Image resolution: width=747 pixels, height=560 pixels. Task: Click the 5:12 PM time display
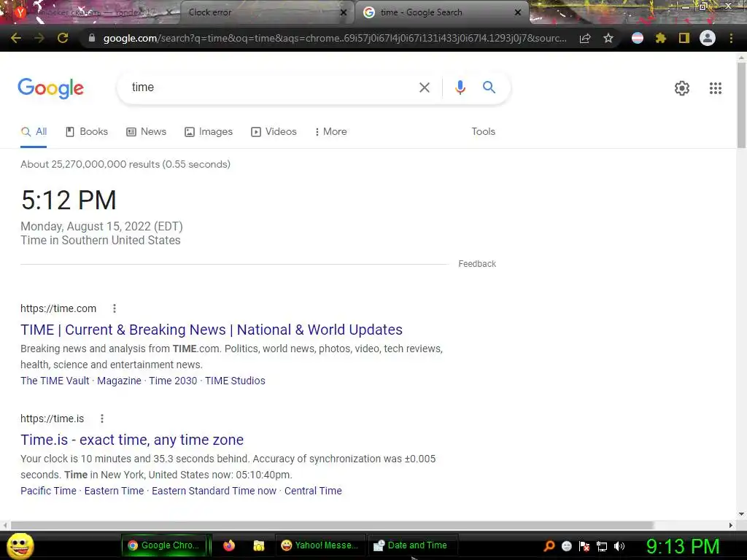pos(69,200)
